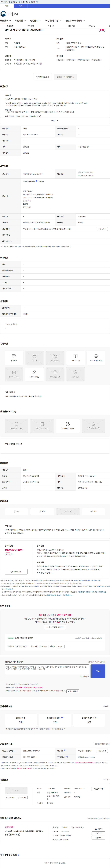Select the 교육비 지원 welfare icon card
Image resolution: width=110 pixels, height=868 pixels.
[76, 358]
